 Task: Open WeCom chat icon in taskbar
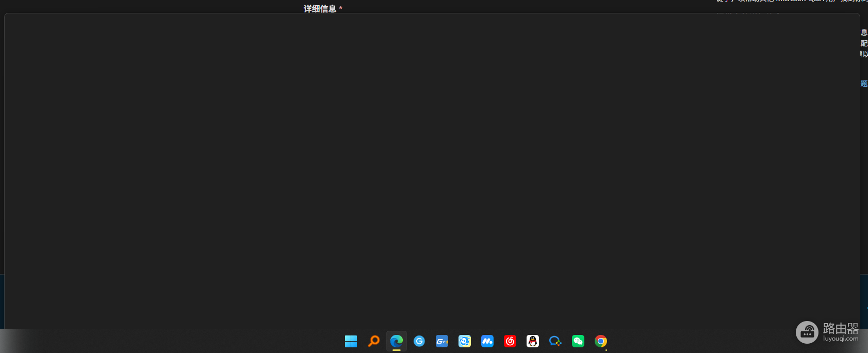[x=555, y=341]
